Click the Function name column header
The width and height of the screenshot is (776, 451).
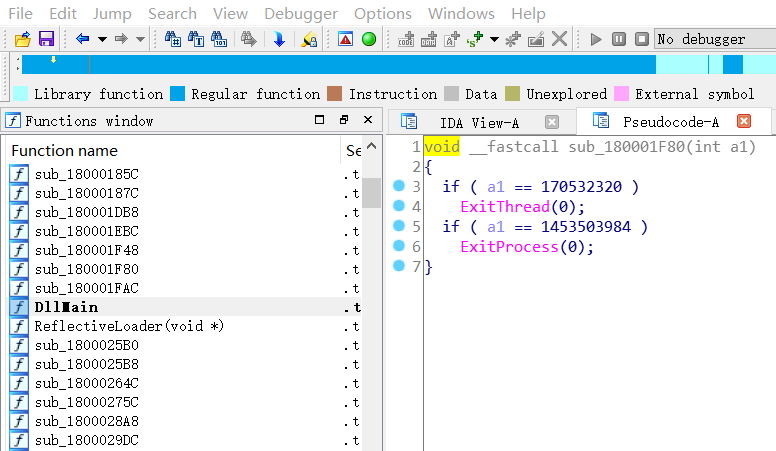click(173, 150)
